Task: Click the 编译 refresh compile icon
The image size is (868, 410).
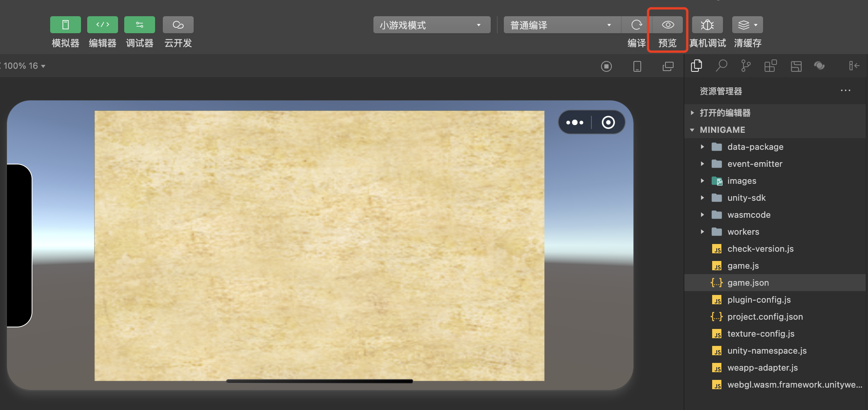Action: (x=637, y=25)
